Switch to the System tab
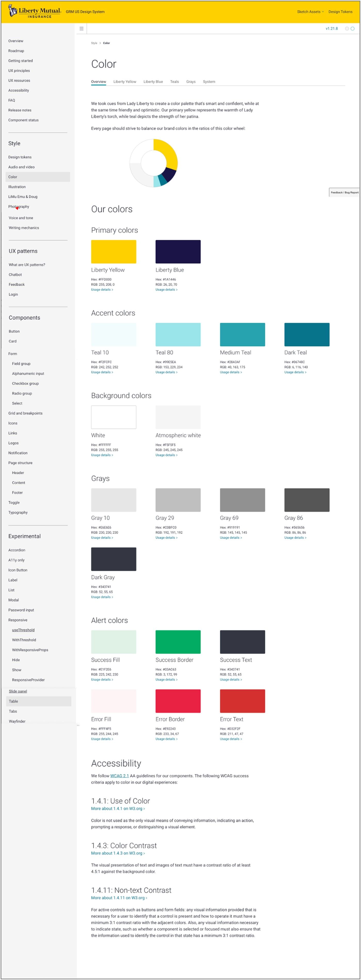The image size is (361, 980). coord(209,82)
